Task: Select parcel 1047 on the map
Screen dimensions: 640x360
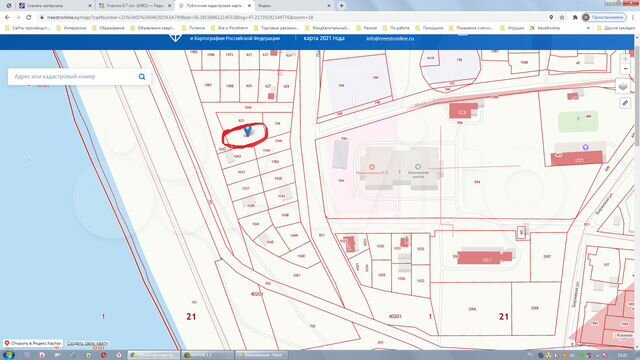Action: pyautogui.click(x=241, y=172)
